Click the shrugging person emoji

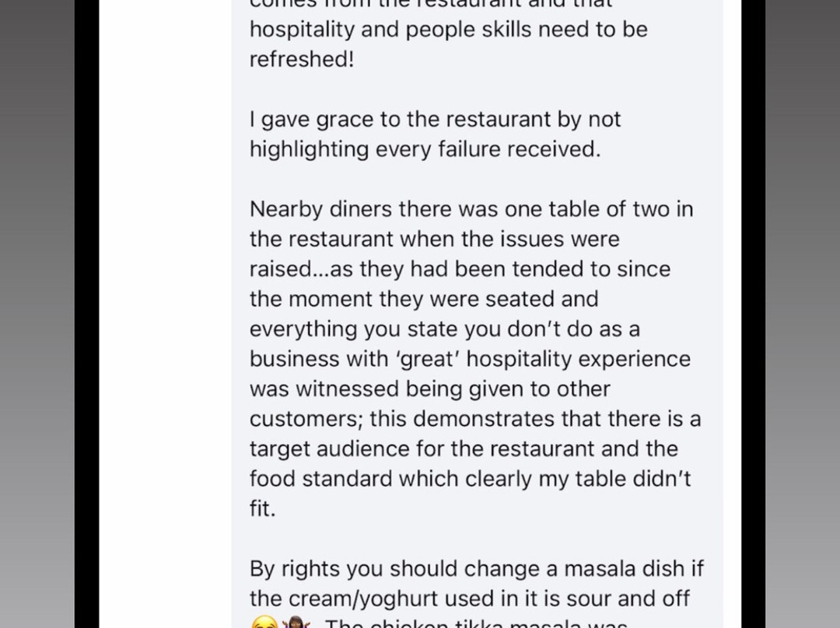pos(296,623)
